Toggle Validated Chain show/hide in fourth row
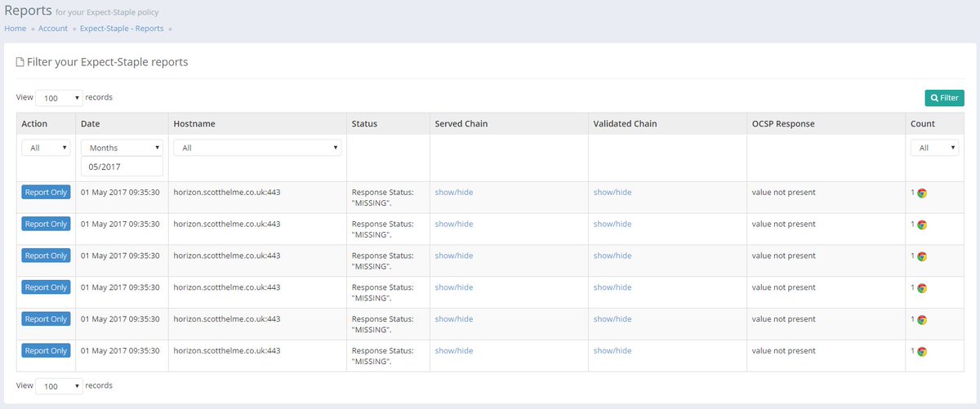 [612, 287]
